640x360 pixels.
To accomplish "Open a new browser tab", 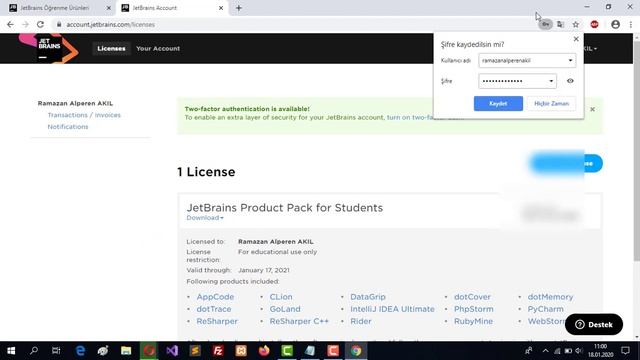I will (239, 8).
